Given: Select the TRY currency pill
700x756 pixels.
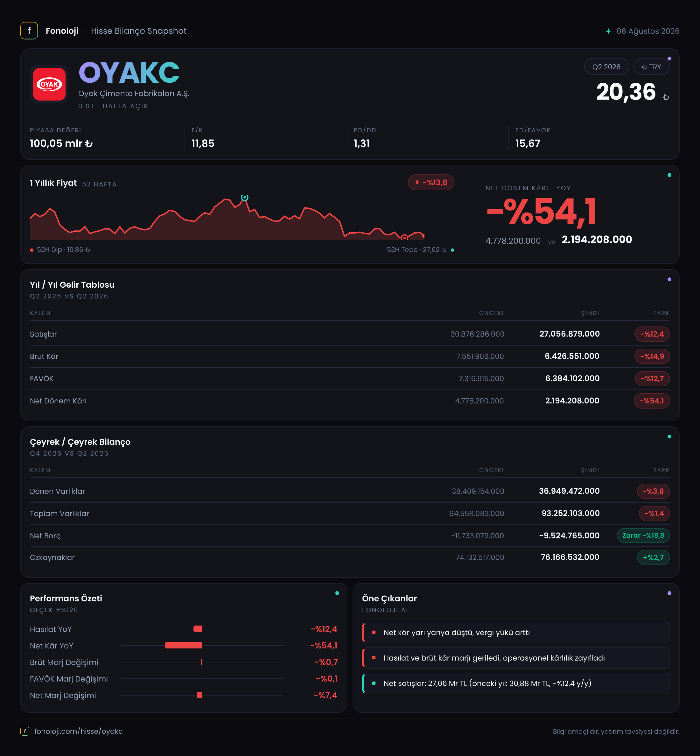Looking at the screenshot, I should 651,67.
